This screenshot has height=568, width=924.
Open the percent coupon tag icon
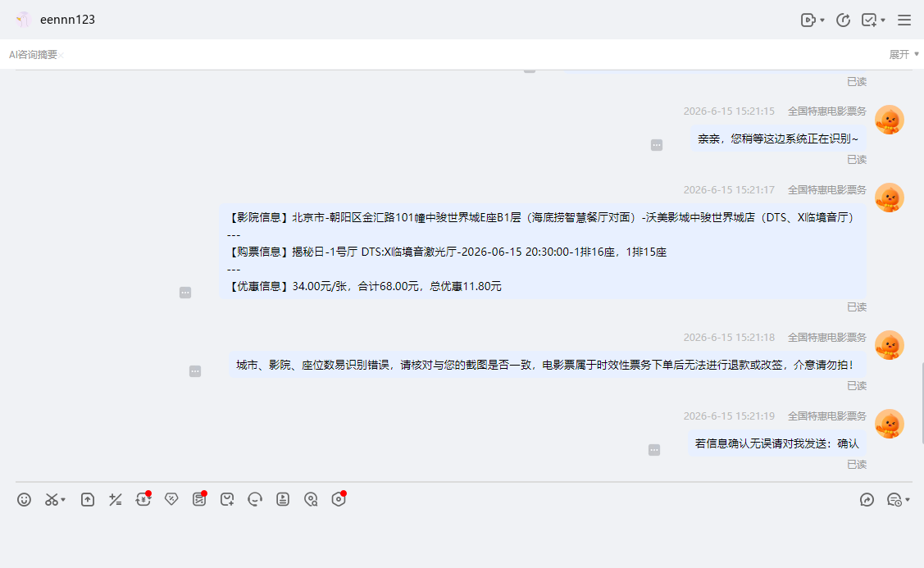[x=171, y=500]
